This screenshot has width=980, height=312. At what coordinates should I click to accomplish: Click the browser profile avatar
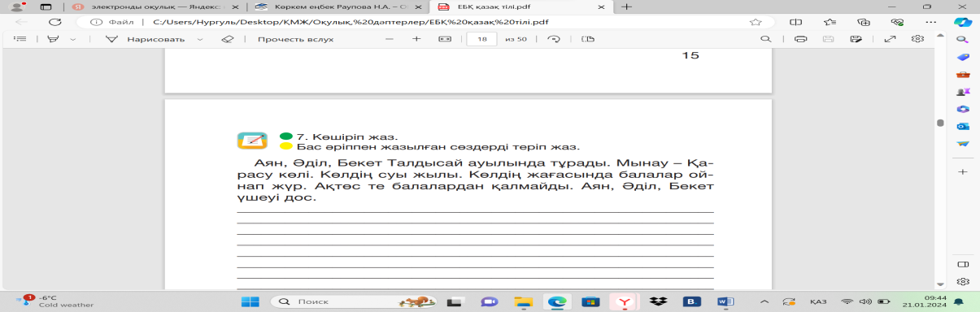16,6
